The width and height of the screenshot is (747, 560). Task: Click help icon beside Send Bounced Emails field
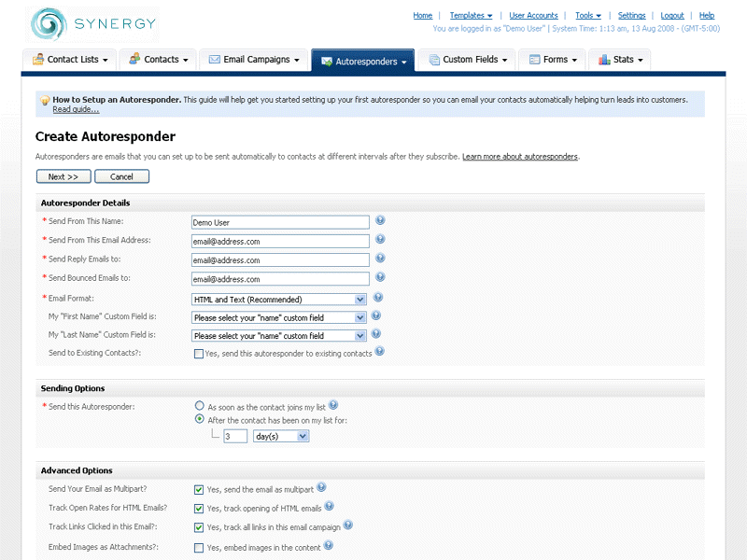coord(380,277)
